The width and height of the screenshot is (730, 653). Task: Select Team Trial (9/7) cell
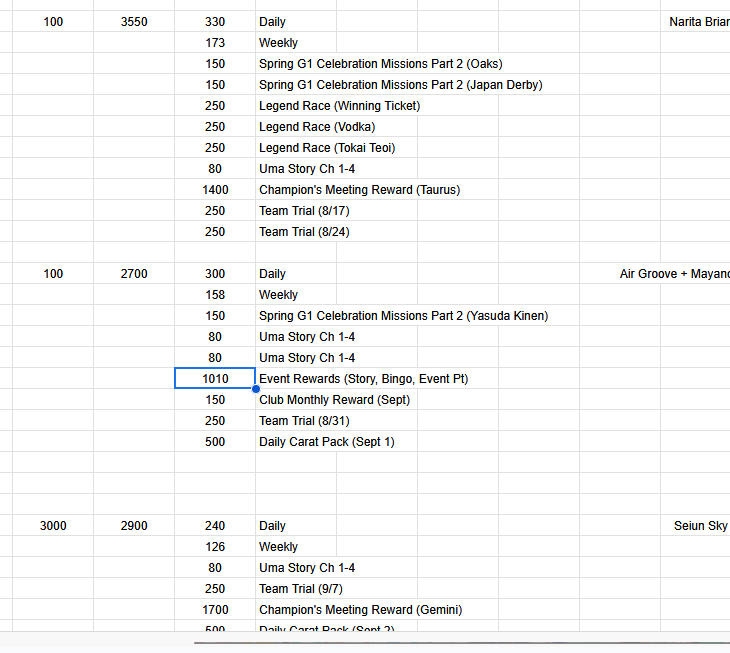301,589
